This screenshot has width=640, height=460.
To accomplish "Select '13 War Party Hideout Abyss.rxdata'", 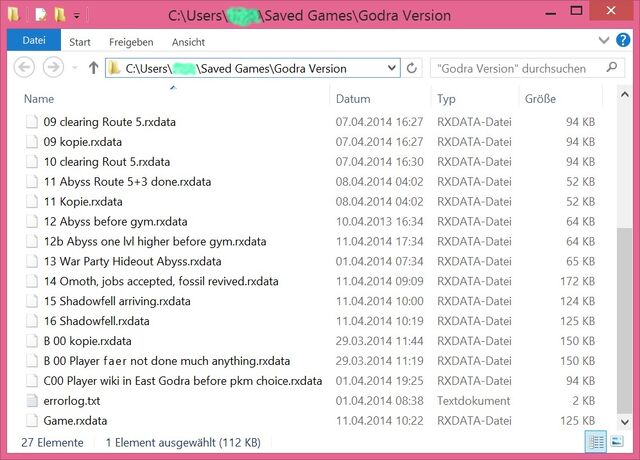I will [x=132, y=262].
